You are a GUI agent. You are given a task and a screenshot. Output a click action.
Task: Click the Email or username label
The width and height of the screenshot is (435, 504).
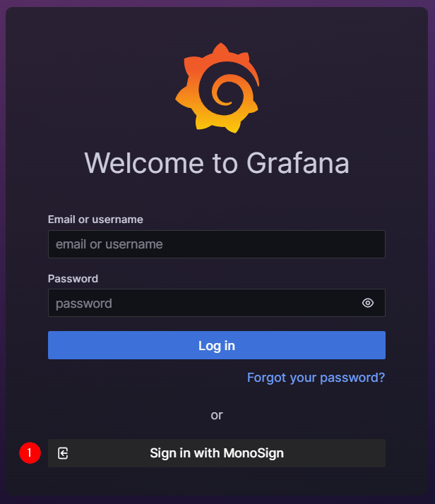[95, 220]
